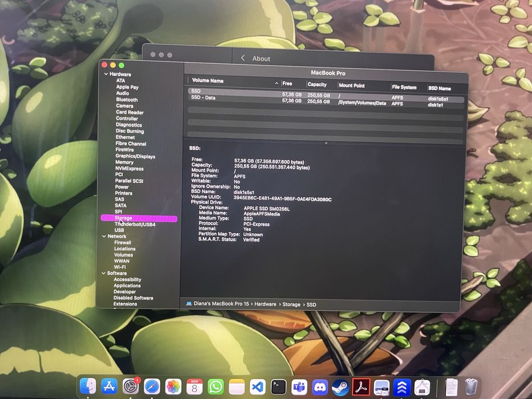Sort by the Mount Point column header
The width and height of the screenshot is (532, 399).
(351, 85)
